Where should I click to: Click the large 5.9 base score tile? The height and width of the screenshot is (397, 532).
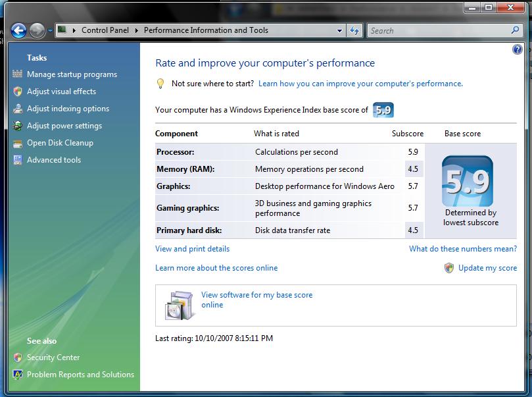coord(468,181)
